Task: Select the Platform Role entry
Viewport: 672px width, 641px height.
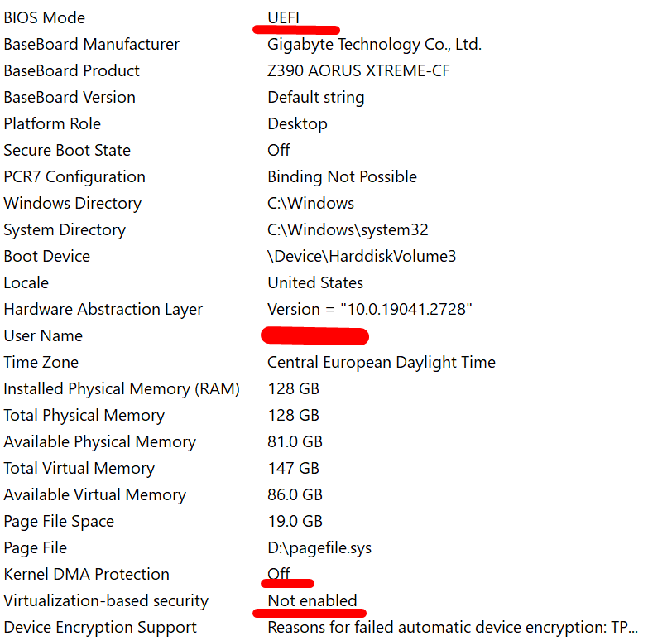Action: click(x=52, y=123)
